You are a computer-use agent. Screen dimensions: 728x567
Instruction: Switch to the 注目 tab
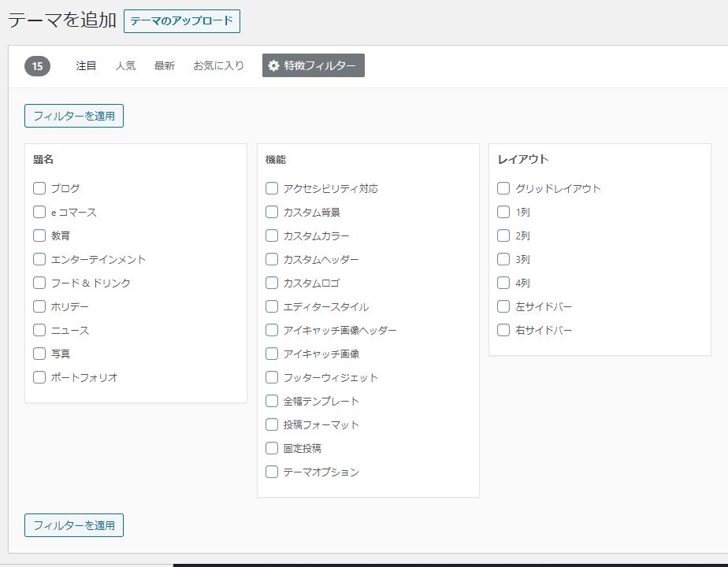86,66
